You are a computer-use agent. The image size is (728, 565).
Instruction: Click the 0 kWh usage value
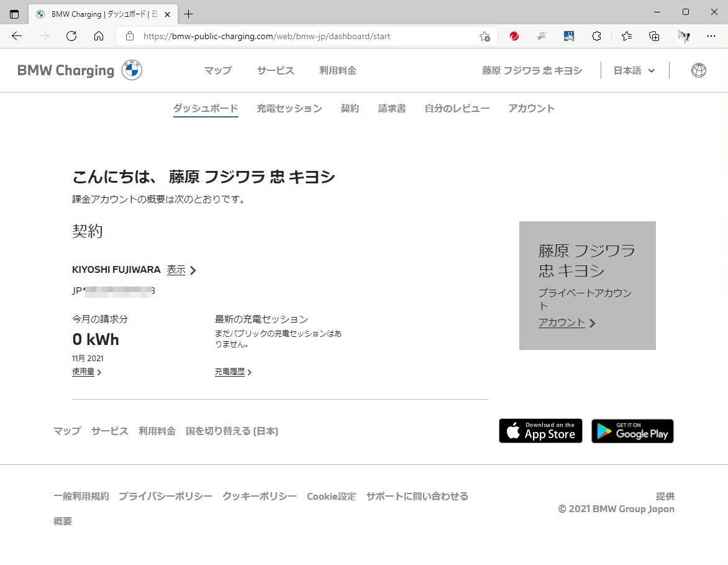(96, 339)
